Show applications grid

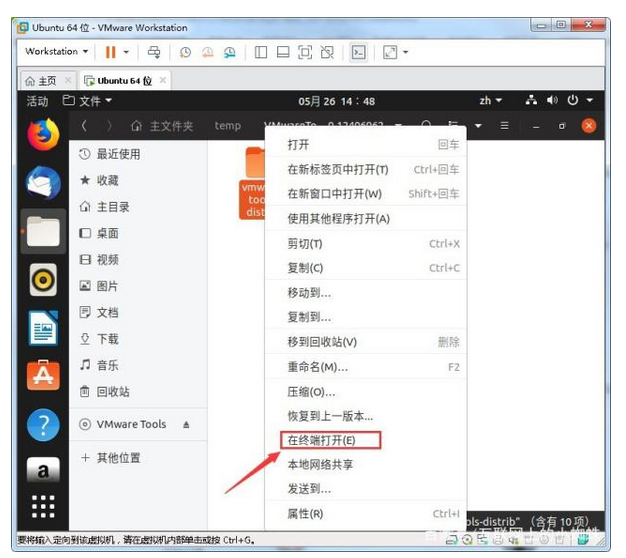coord(43,507)
